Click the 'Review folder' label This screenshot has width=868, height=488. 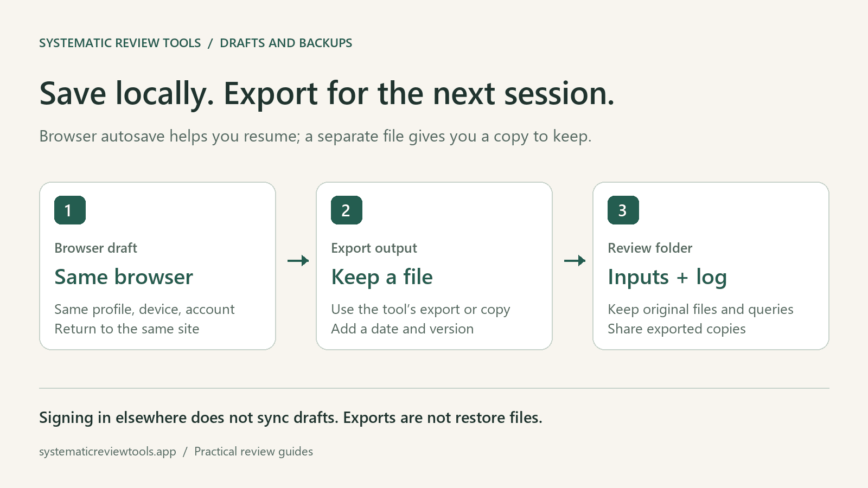tap(650, 248)
